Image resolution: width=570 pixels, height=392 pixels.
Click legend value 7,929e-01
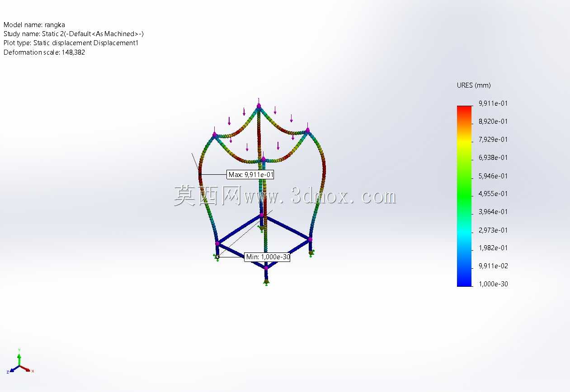[493, 140]
